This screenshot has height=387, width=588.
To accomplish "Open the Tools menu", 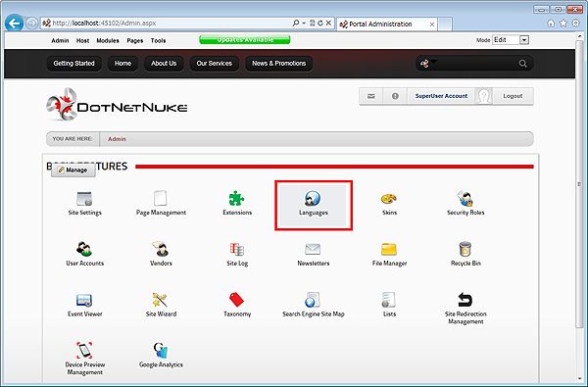I will (158, 40).
